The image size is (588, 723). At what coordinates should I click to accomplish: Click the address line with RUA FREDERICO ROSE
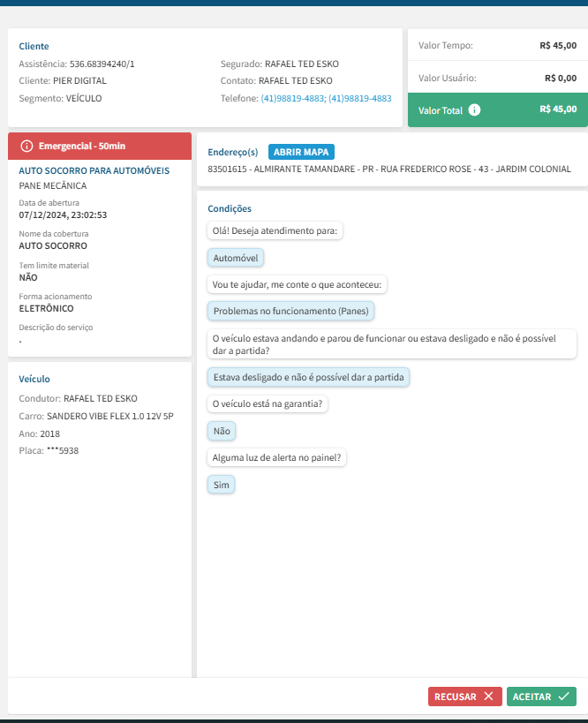pos(389,169)
